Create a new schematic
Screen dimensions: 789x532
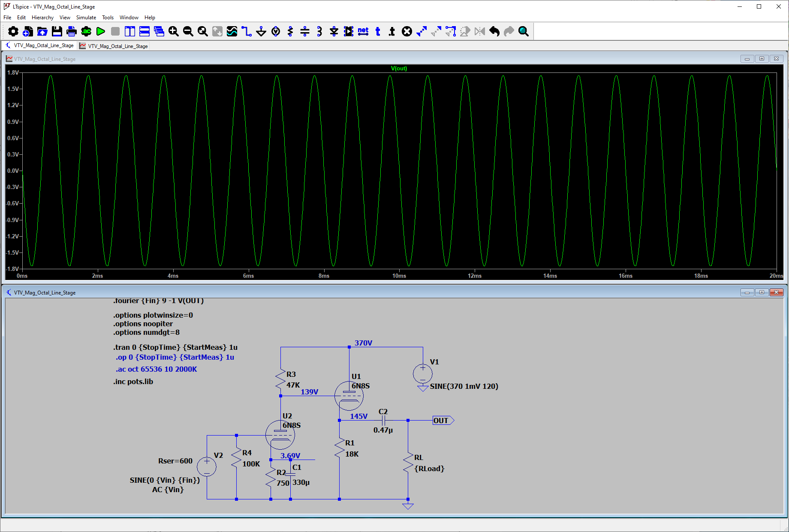[x=28, y=31]
